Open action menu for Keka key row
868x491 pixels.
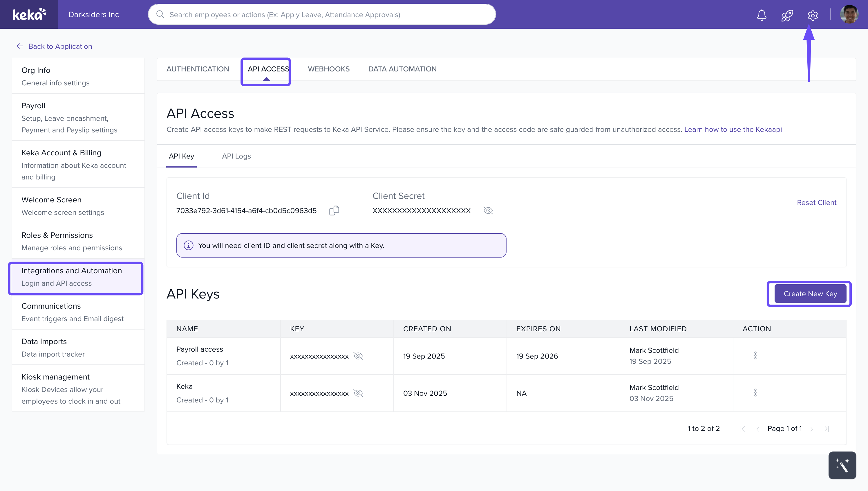[755, 393]
